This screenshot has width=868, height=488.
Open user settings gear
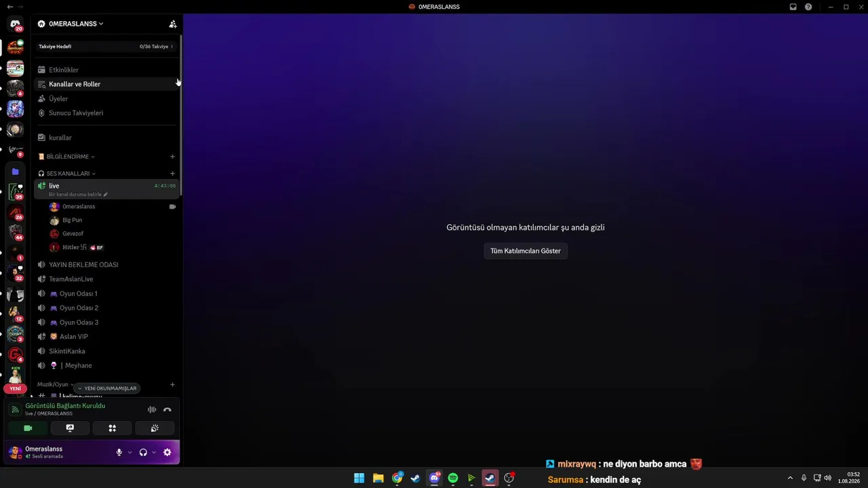coord(167,452)
